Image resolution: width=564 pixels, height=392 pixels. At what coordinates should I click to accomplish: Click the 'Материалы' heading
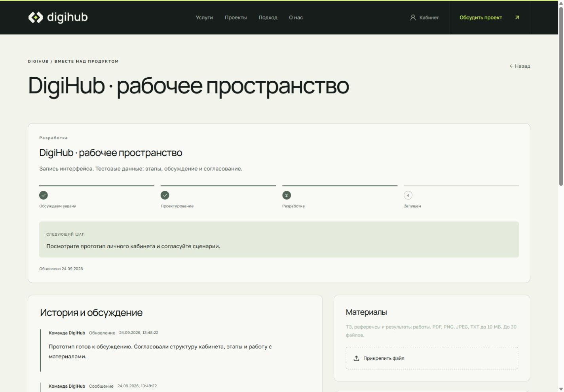coord(366,312)
